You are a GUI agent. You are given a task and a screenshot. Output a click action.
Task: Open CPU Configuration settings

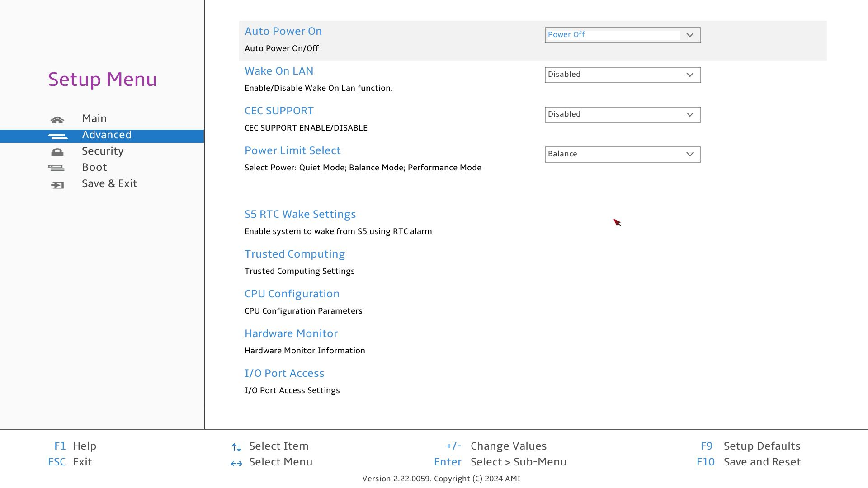click(x=292, y=294)
